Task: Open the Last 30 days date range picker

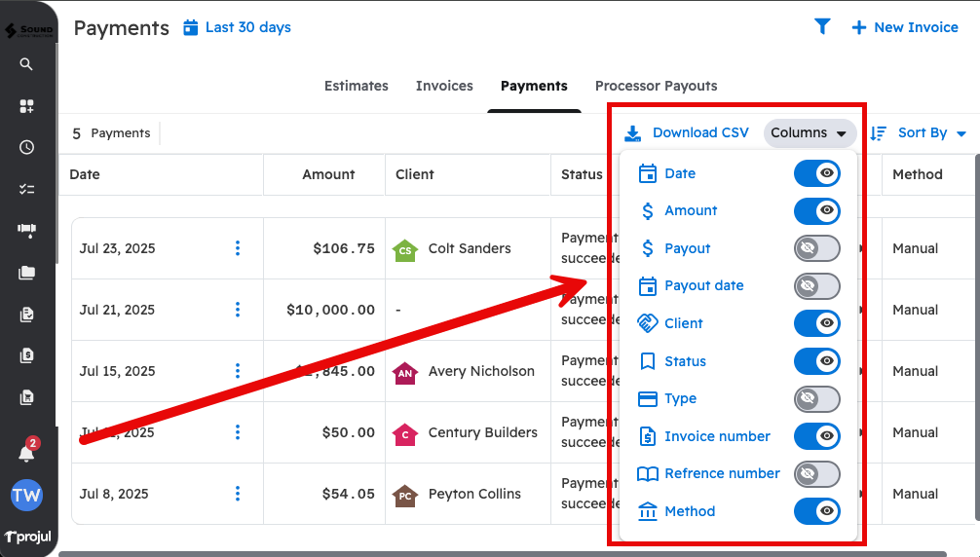Action: pos(237,27)
